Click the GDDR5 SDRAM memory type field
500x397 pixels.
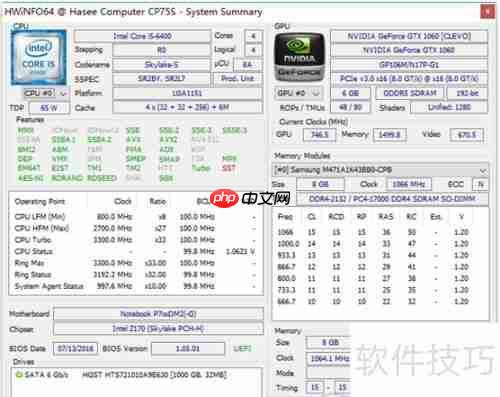pyautogui.click(x=410, y=93)
